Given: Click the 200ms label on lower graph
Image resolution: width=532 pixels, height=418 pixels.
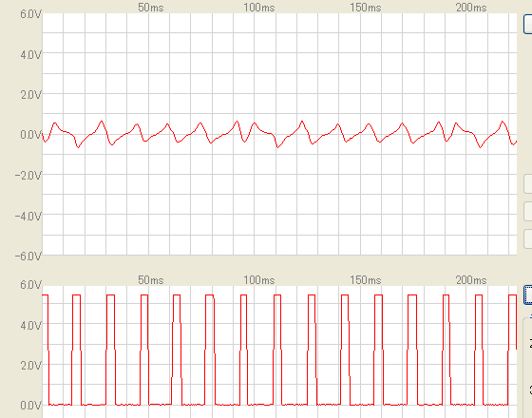Looking at the screenshot, I should coord(471,280).
